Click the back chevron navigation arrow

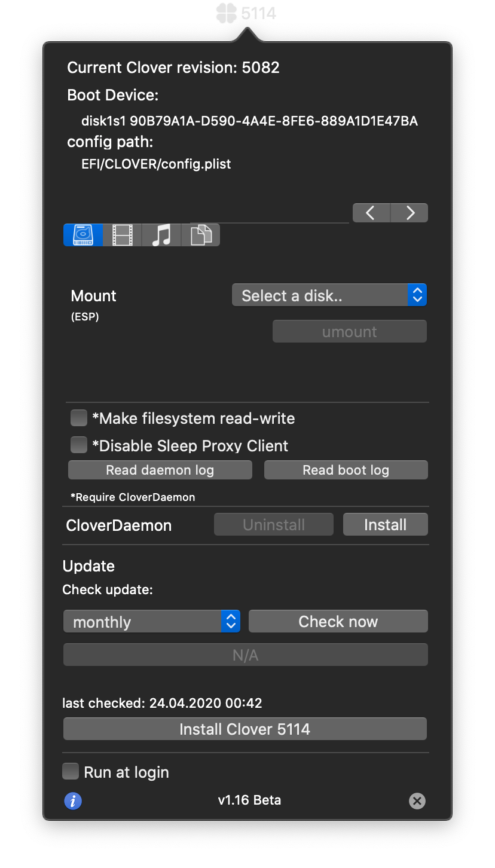coord(371,212)
